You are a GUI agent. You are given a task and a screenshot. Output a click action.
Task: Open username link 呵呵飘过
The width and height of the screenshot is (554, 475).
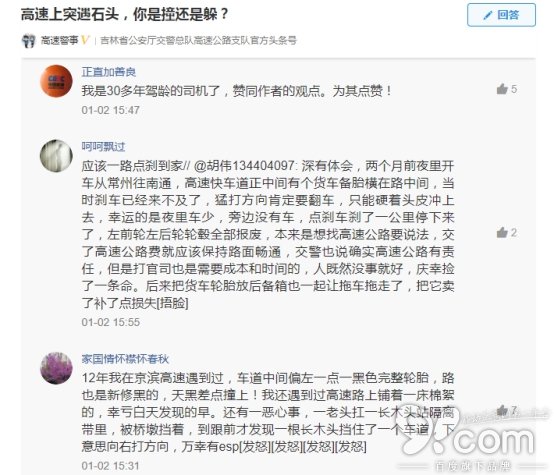click(x=103, y=146)
